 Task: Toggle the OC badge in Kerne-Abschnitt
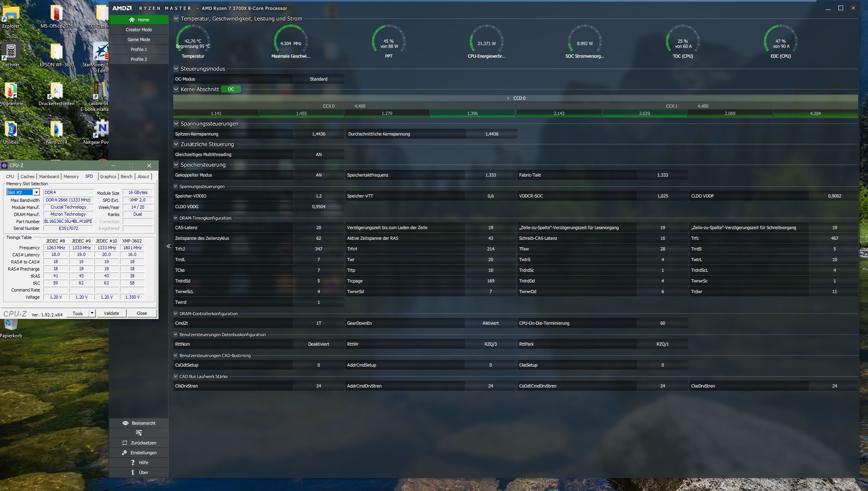(x=231, y=89)
